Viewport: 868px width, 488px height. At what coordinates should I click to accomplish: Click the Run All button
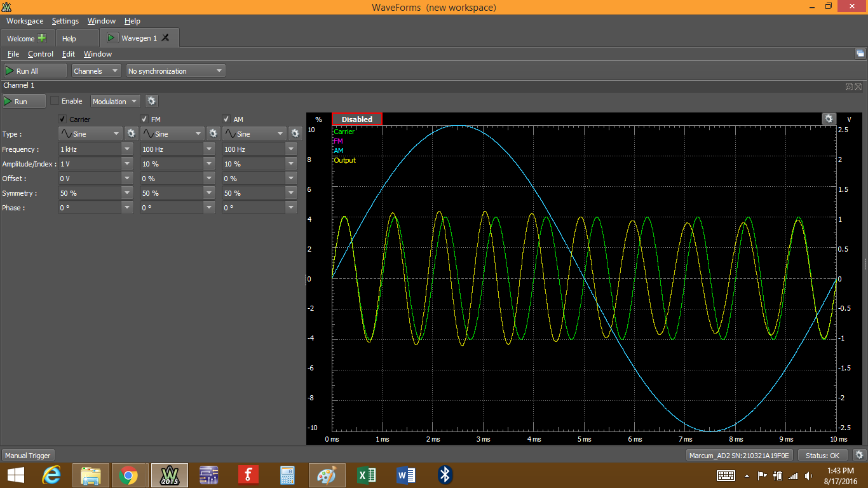click(34, 71)
